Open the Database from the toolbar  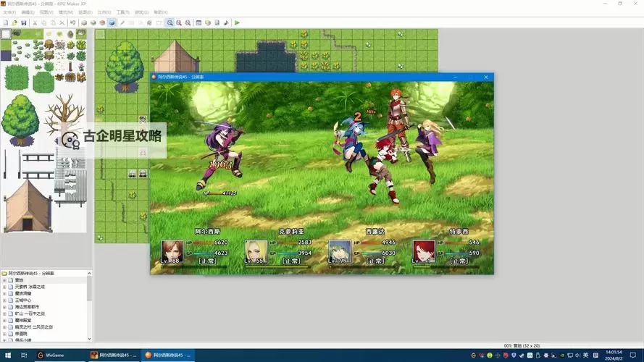point(198,23)
